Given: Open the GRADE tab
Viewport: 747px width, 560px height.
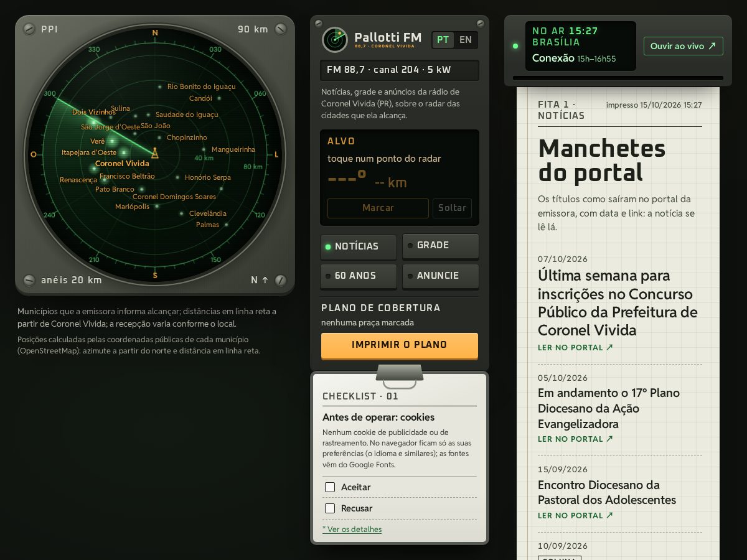Looking at the screenshot, I should click(x=441, y=245).
